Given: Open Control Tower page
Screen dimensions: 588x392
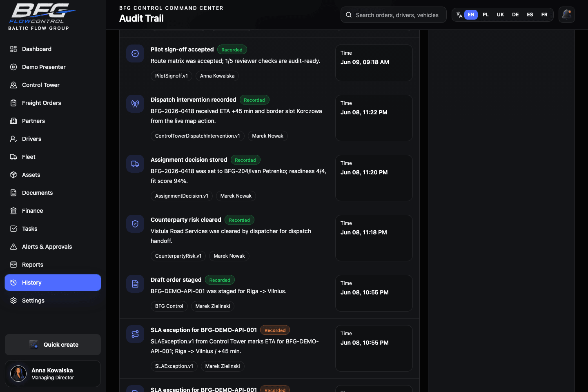Looking at the screenshot, I should click(x=53, y=85).
